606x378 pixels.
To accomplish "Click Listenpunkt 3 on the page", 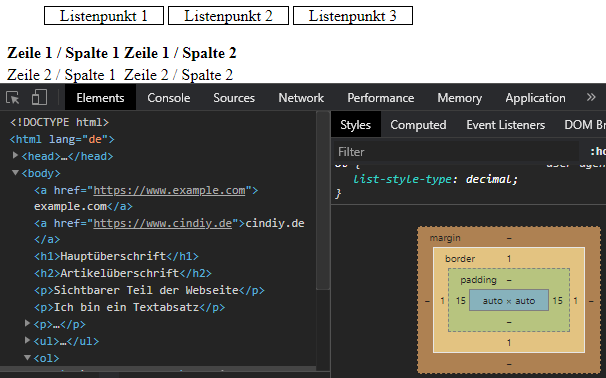I will [x=353, y=15].
